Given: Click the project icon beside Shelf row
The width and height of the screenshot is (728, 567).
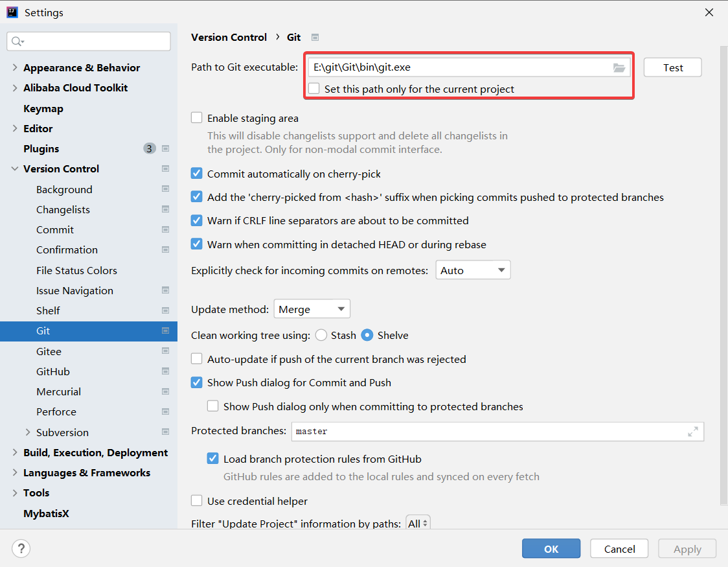Looking at the screenshot, I should 165,310.
